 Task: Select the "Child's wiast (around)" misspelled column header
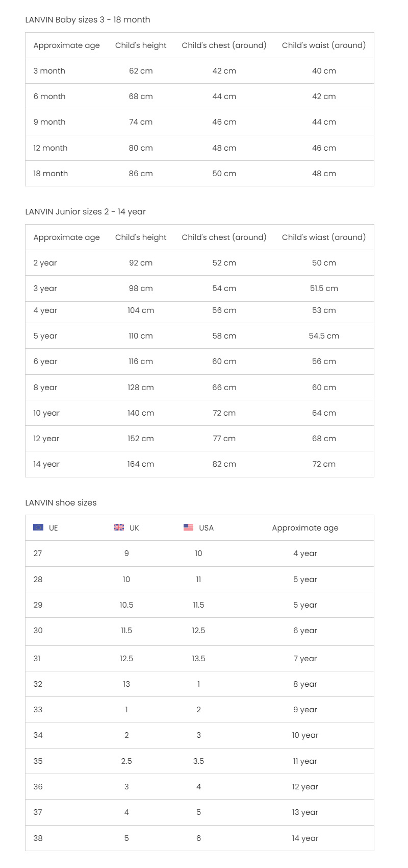point(324,237)
